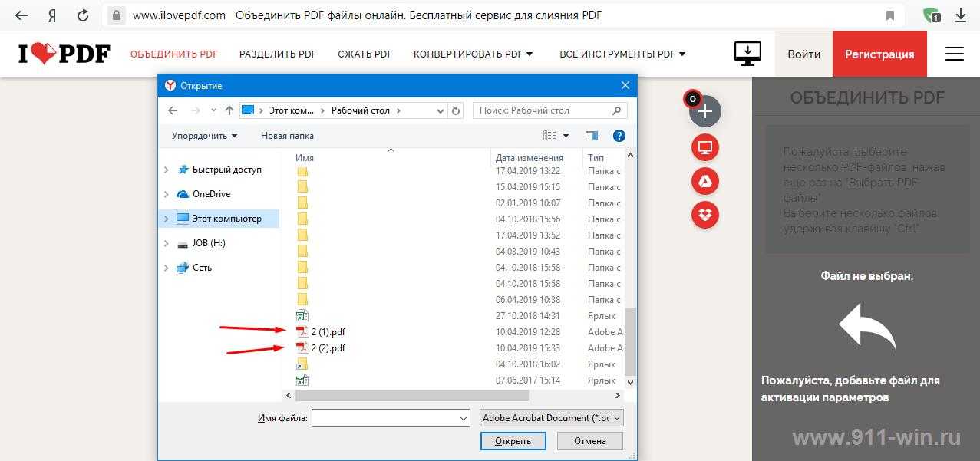Open the browser shield protection icon
This screenshot has width=980, height=461.
coord(932,15)
